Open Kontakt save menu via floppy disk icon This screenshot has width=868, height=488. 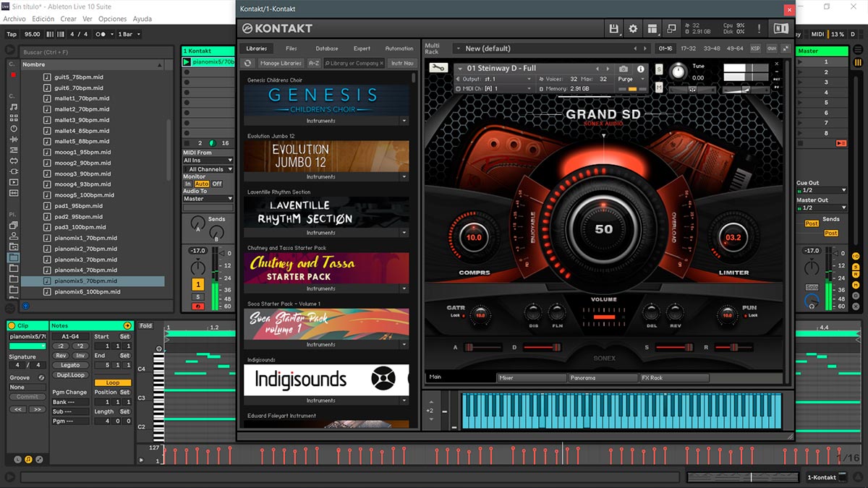(x=614, y=29)
